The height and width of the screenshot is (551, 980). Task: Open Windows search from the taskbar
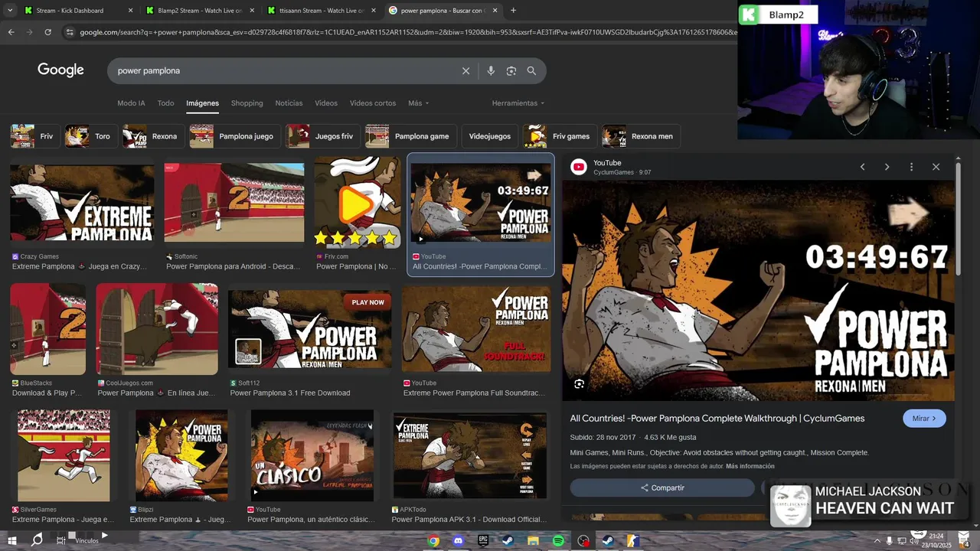point(37,540)
